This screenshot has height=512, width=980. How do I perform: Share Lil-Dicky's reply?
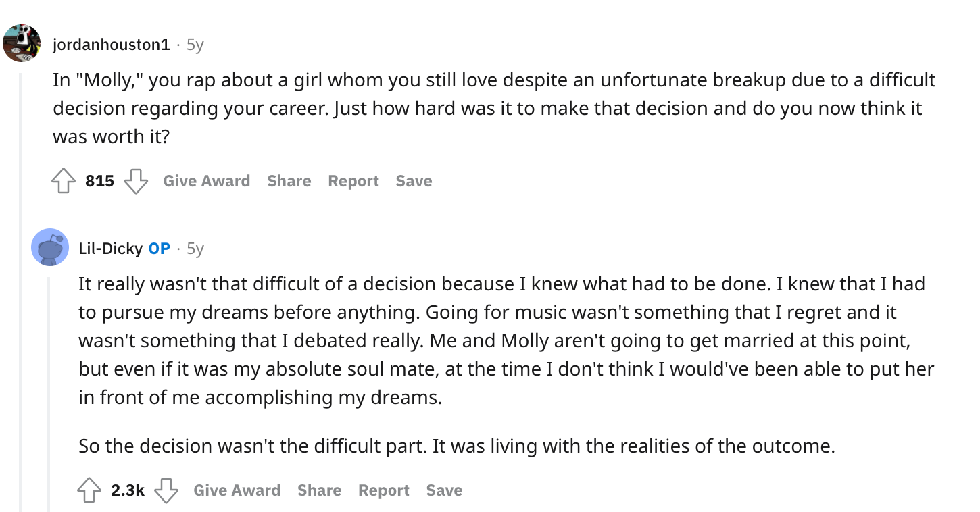(x=319, y=490)
